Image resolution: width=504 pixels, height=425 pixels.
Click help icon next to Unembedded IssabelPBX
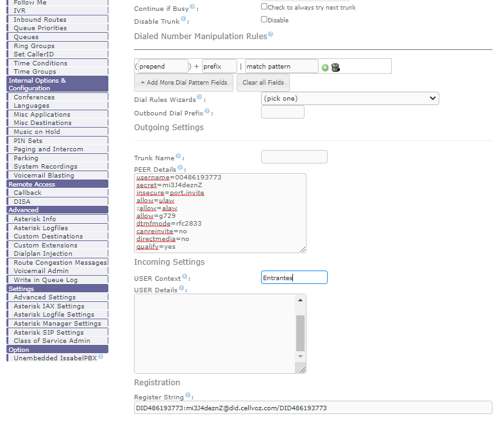(x=101, y=356)
